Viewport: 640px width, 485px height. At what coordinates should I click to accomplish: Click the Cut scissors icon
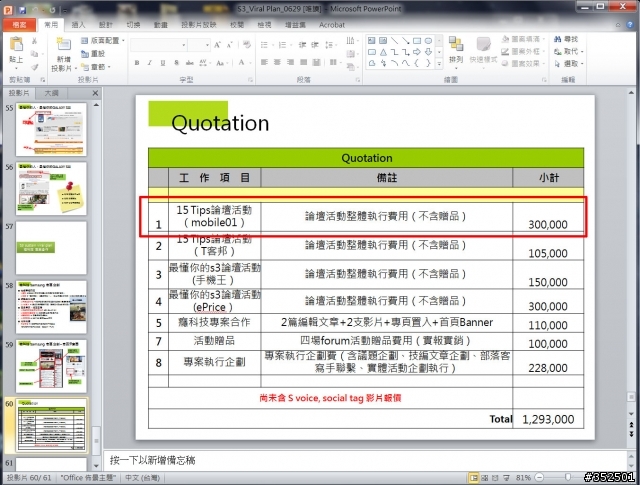[x=34, y=41]
